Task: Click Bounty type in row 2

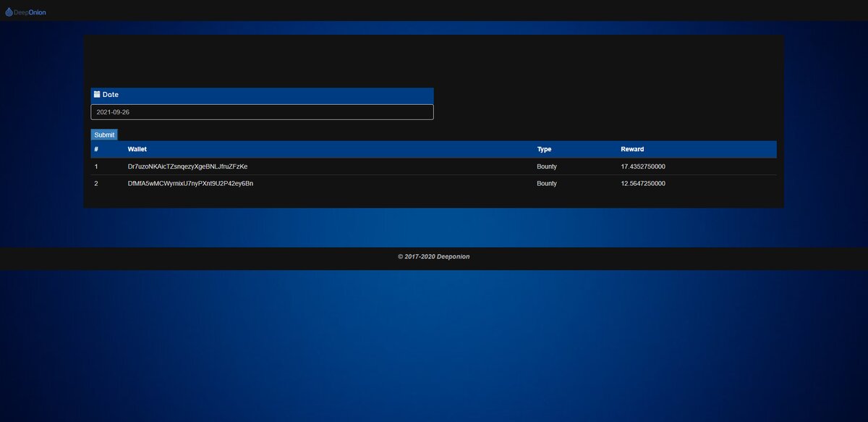Action: click(x=547, y=183)
